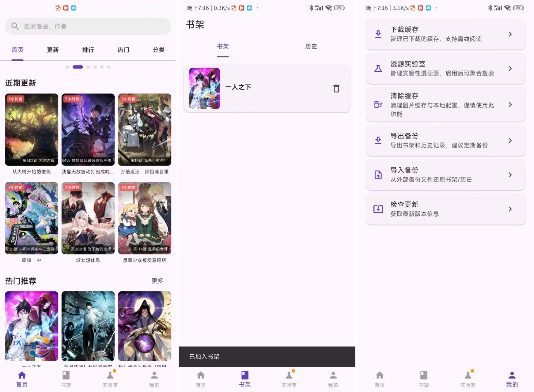Tap the 检查更新 update icon
The width and height of the screenshot is (534, 392).
click(x=378, y=209)
